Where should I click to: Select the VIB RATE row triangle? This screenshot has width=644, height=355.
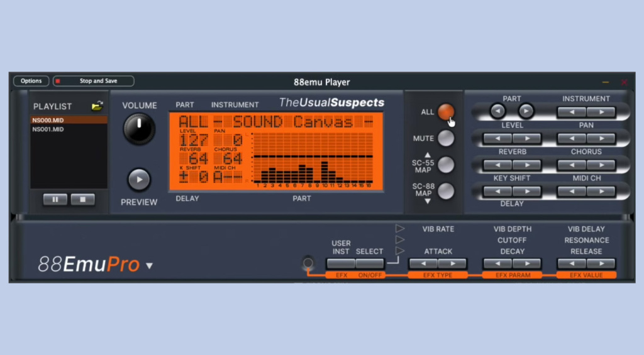point(399,228)
